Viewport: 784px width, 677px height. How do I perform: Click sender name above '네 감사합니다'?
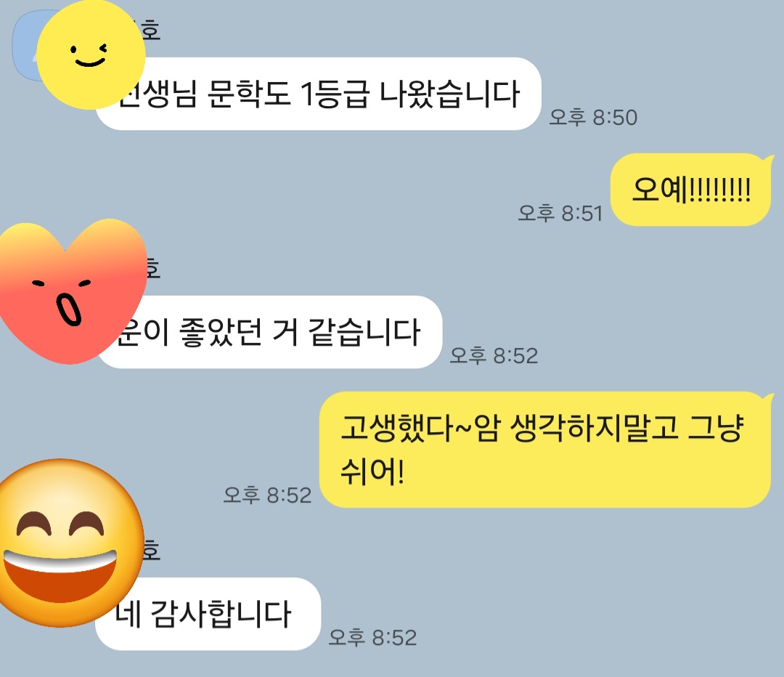tap(152, 551)
